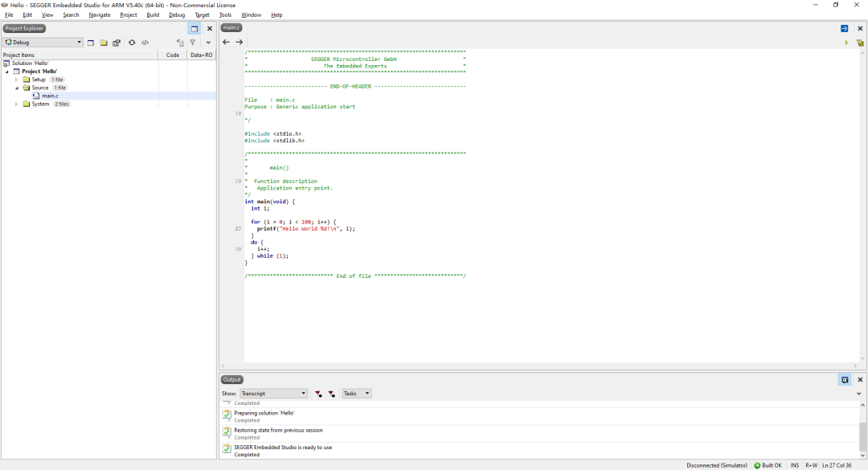Click the R+W indicator in status bar

812,465
